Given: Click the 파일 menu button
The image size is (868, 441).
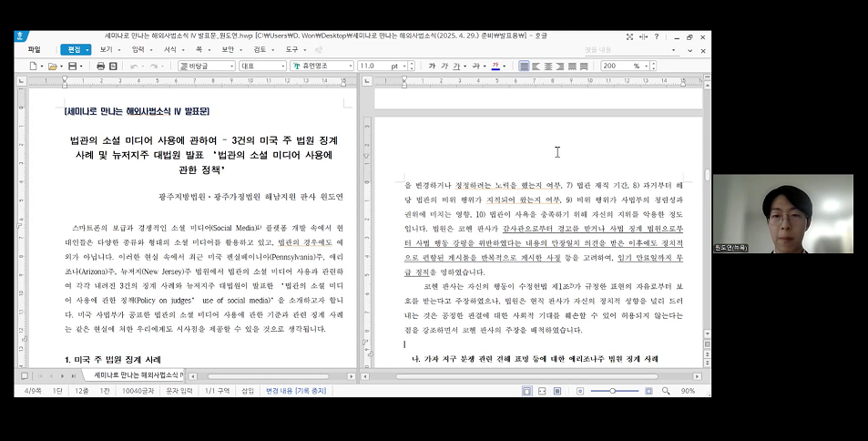Looking at the screenshot, I should click(35, 50).
